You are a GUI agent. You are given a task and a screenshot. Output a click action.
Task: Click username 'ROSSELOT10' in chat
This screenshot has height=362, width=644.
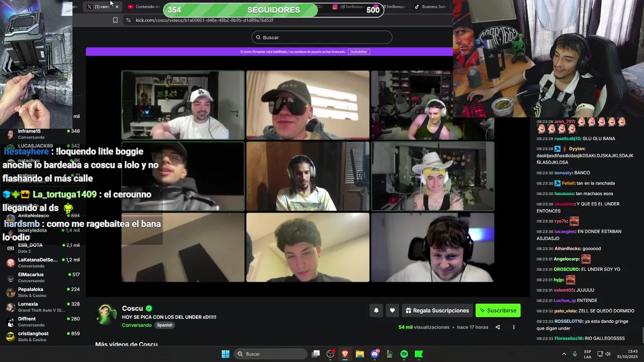pyautogui.click(x=569, y=321)
